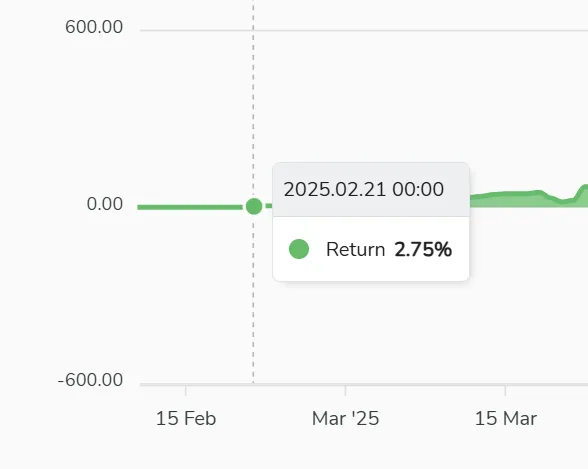The width and height of the screenshot is (588, 469).
Task: Click the 0.00 y-axis label
Action: point(105,204)
